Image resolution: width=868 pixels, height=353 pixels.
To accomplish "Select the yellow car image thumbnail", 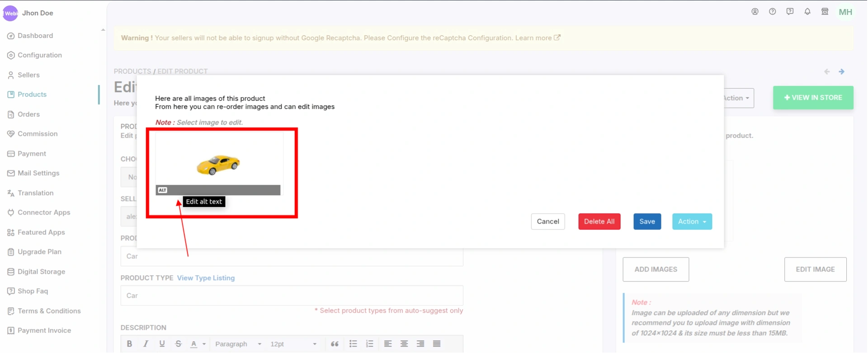I will coord(218,165).
